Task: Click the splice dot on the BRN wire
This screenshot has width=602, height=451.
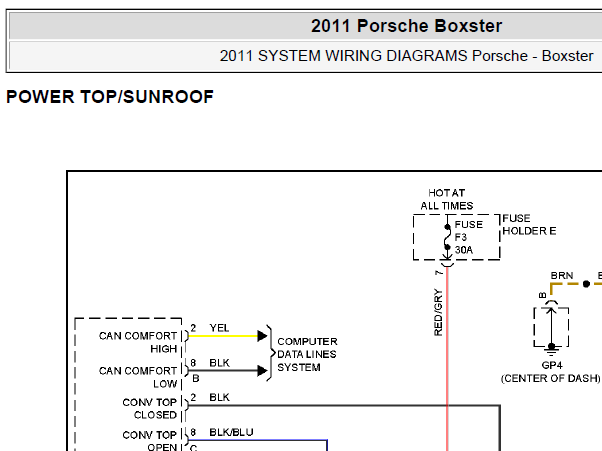Action: pyautogui.click(x=586, y=284)
